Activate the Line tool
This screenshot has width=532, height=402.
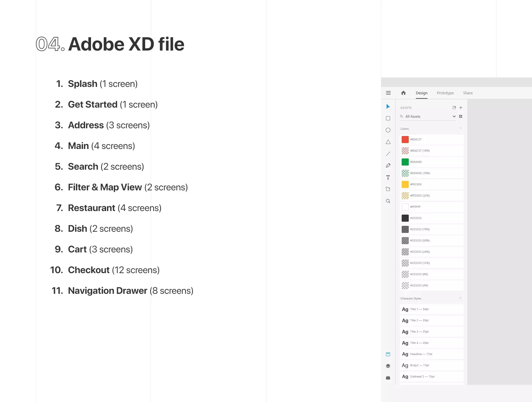pyautogui.click(x=388, y=154)
